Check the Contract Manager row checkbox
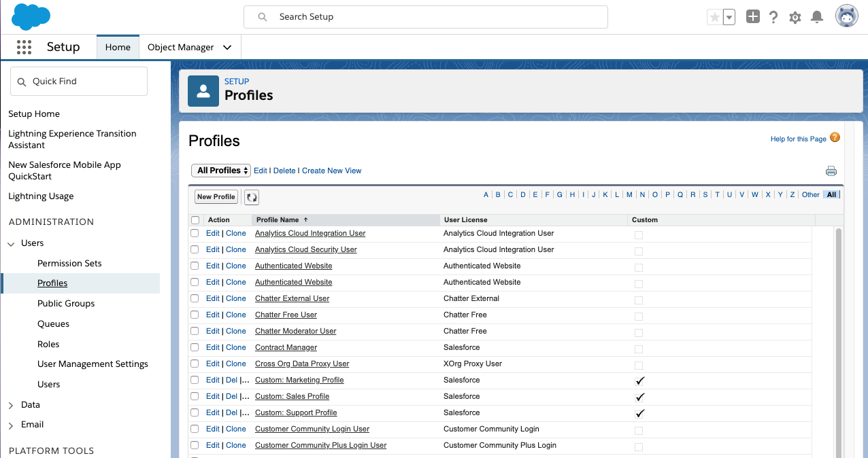The height and width of the screenshot is (458, 868). point(195,347)
